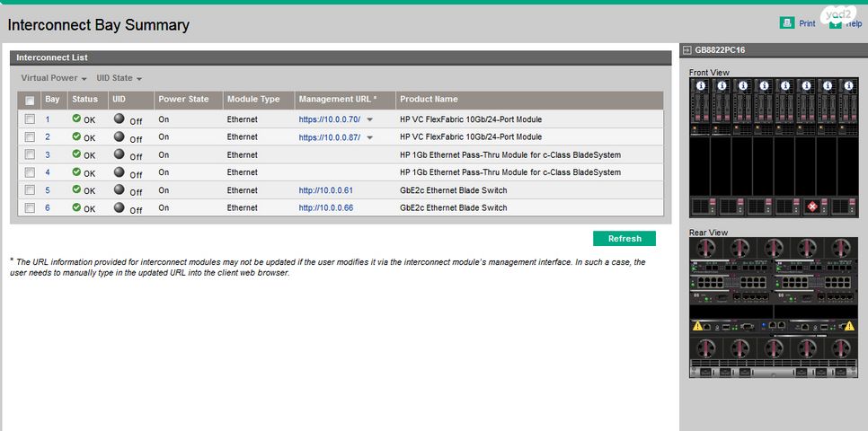Click the UID indicator light for Bay 1
868x431 pixels.
tap(120, 119)
